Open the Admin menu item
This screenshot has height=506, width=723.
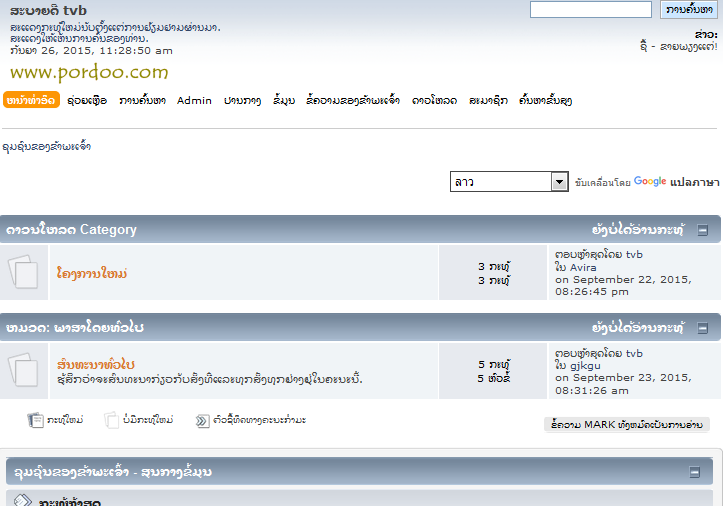point(194,100)
